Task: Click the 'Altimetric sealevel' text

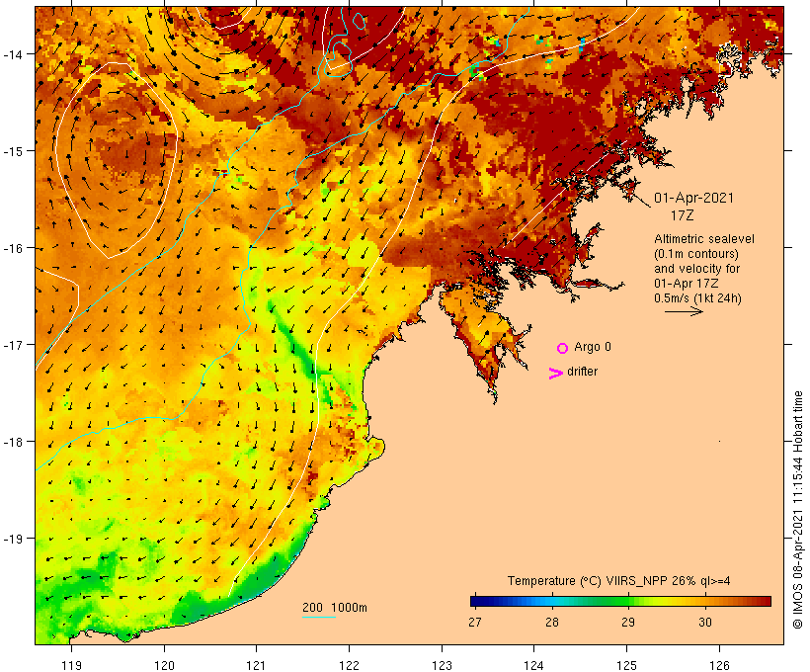Action: pyautogui.click(x=704, y=239)
